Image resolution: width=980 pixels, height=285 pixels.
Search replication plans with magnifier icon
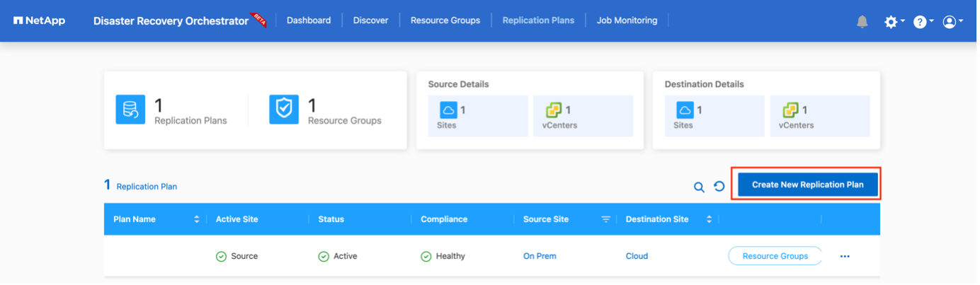pos(699,187)
